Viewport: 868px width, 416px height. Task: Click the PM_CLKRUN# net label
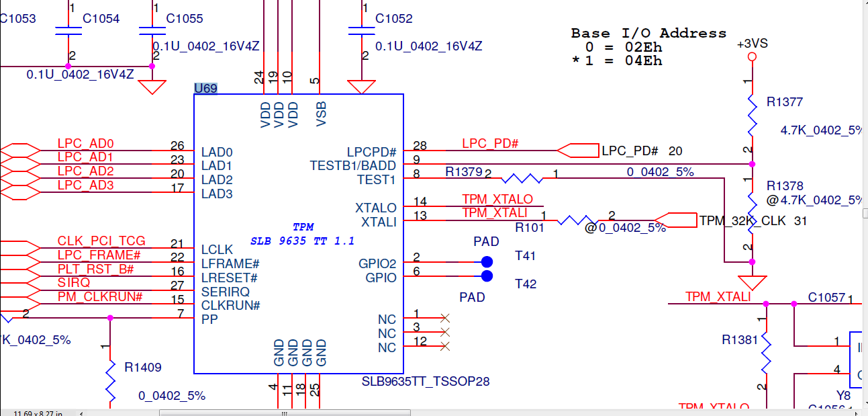coord(99,297)
